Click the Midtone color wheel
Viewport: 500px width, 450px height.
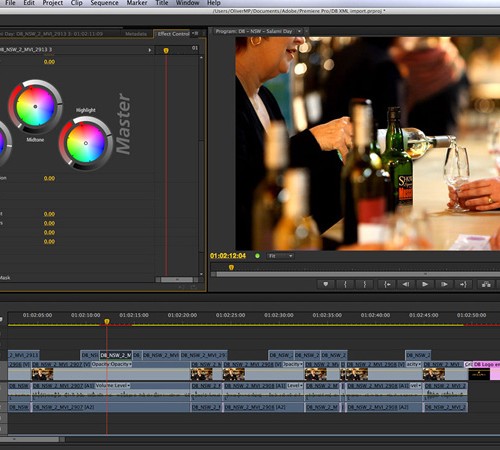(x=35, y=107)
